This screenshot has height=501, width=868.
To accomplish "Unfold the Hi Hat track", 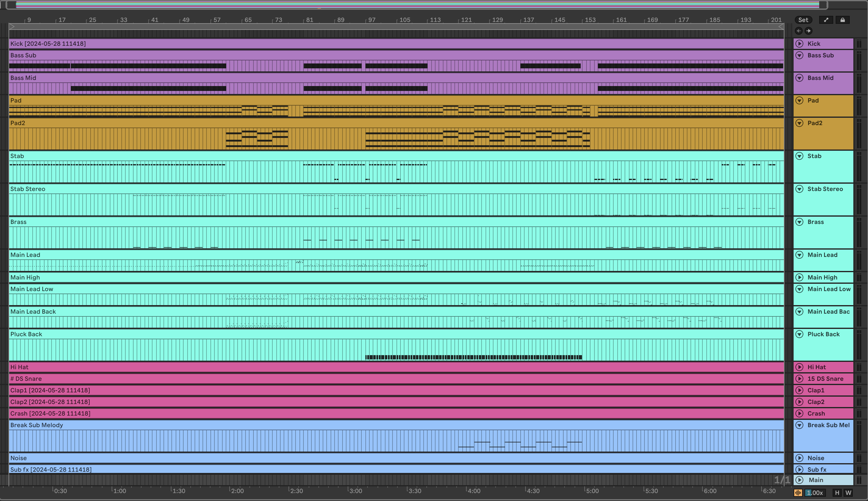I will click(800, 367).
